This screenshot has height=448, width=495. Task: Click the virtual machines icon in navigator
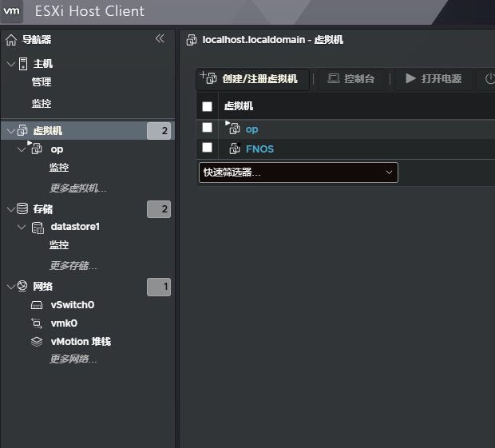point(22,130)
